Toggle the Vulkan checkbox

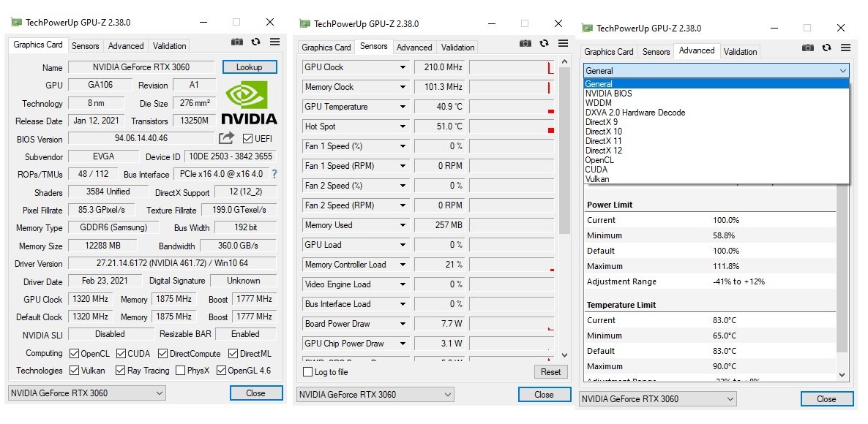click(x=74, y=371)
